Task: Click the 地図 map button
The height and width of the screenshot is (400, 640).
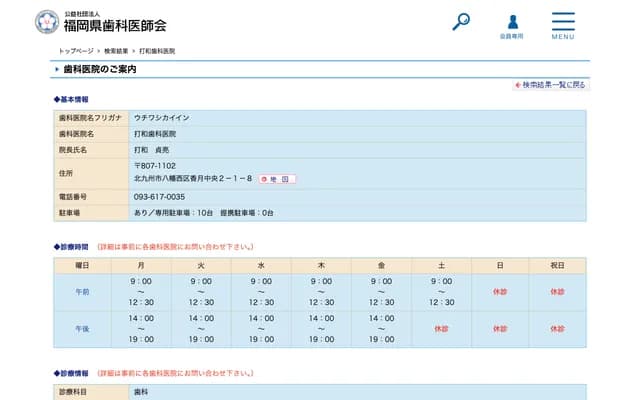Action: pyautogui.click(x=277, y=179)
